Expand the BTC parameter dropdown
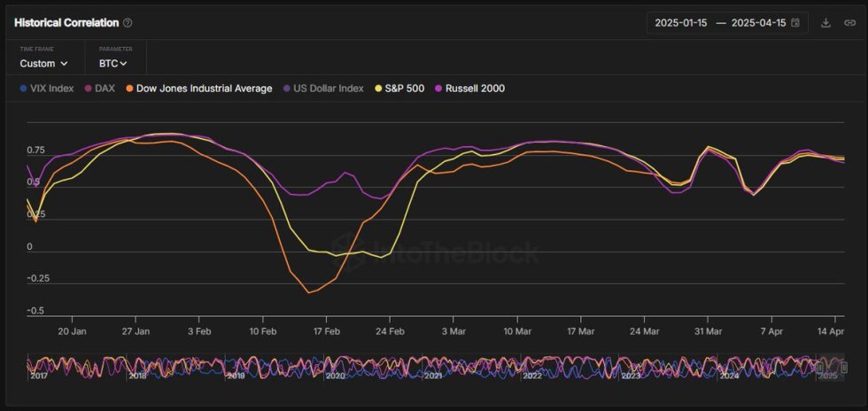Viewport: 868px width, 411px height. click(113, 64)
